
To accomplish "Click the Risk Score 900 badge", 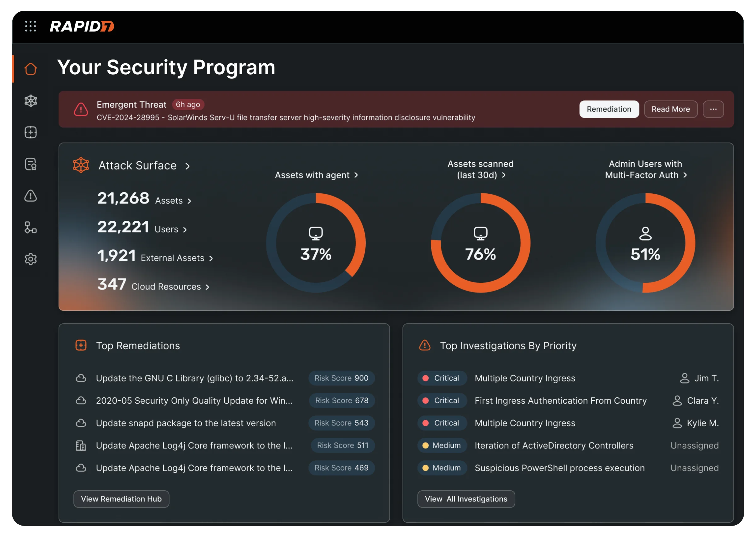I will click(x=341, y=378).
